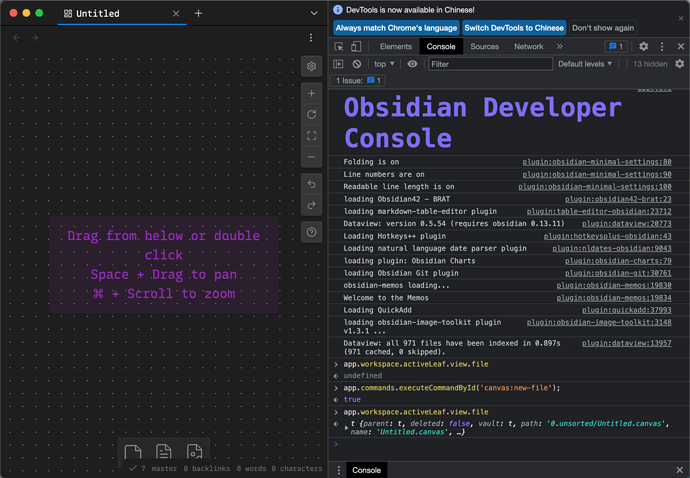Show more DevTools tabs chevron

(559, 46)
